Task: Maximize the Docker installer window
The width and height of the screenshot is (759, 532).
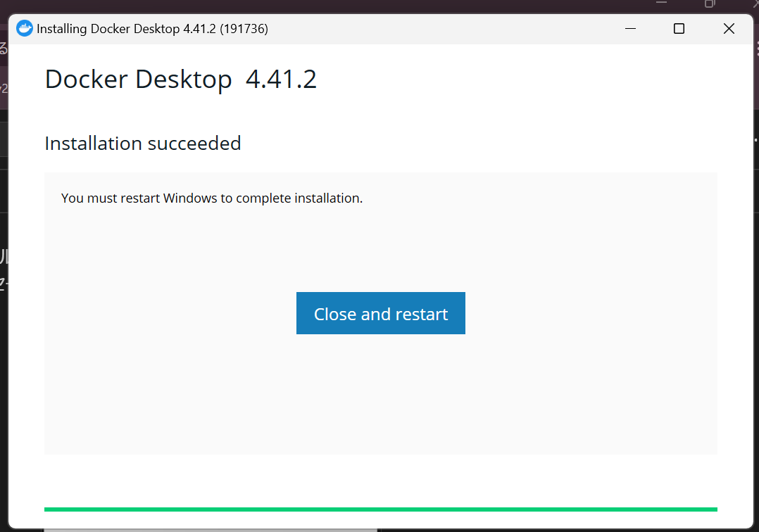Action: click(679, 29)
